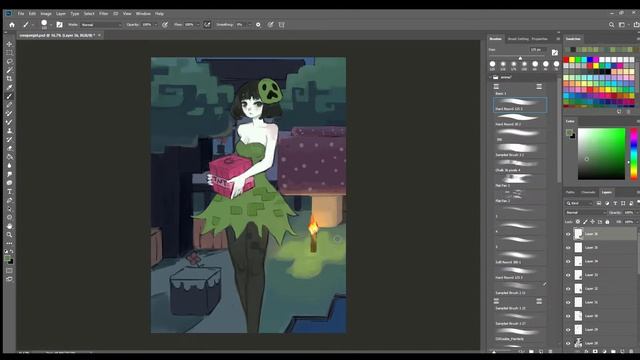Image resolution: width=640 pixels, height=360 pixels.
Task: Open the Edit Toolbar ellipsis button
Action: 9,243
